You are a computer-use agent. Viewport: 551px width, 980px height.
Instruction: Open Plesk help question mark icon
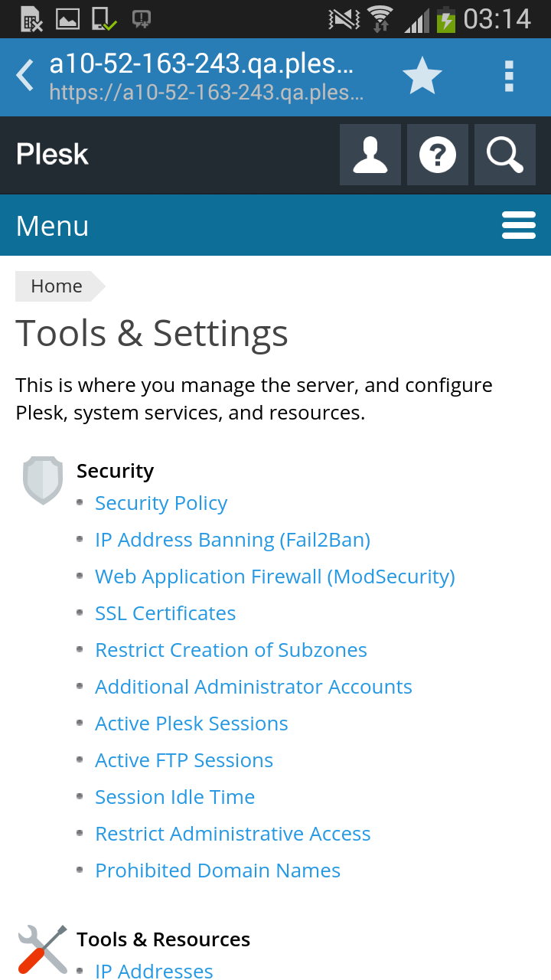point(438,155)
